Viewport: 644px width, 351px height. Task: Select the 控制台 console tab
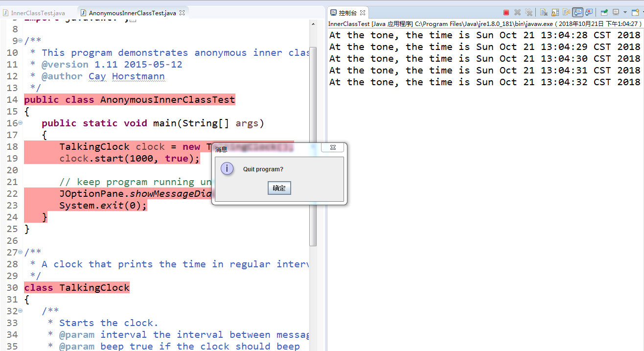(x=348, y=13)
